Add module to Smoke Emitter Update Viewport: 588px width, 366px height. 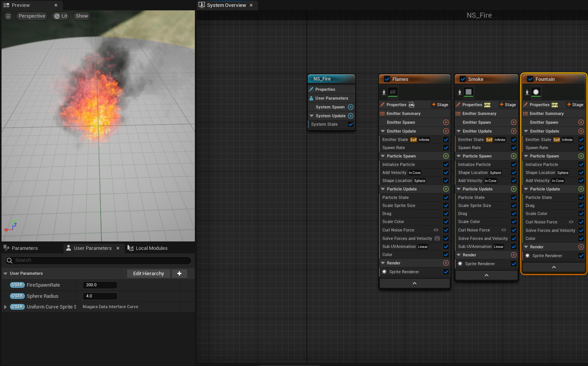514,131
